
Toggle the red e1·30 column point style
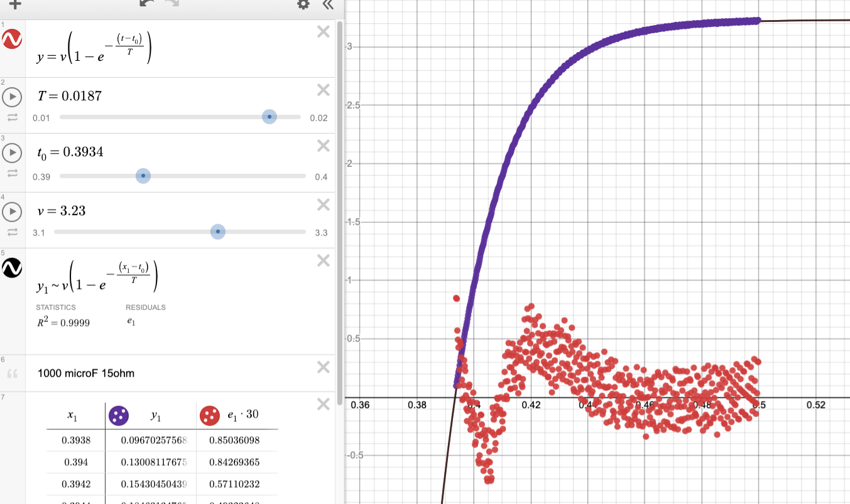[x=209, y=415]
